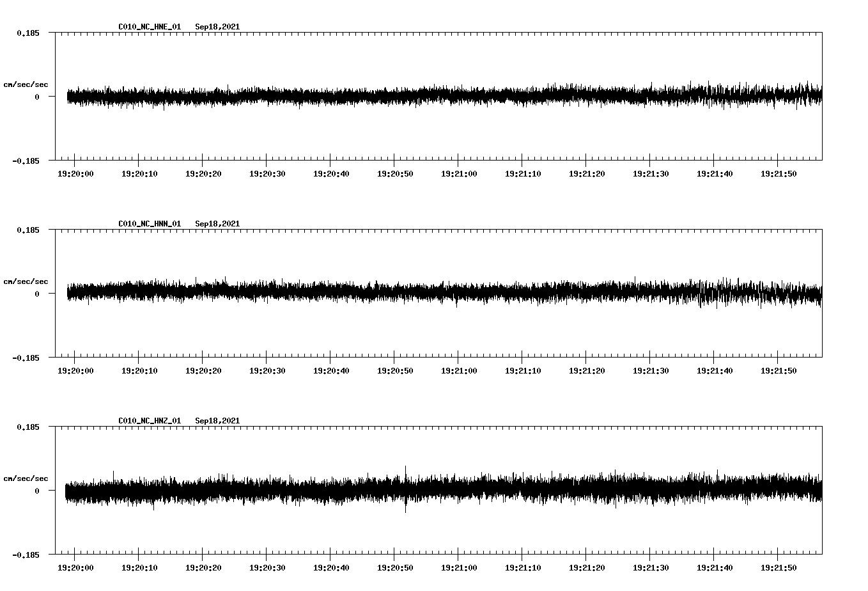The height and width of the screenshot is (591, 868).
Task: Select the 19:21:00 tick label on HNE plot
Action: 459,173
